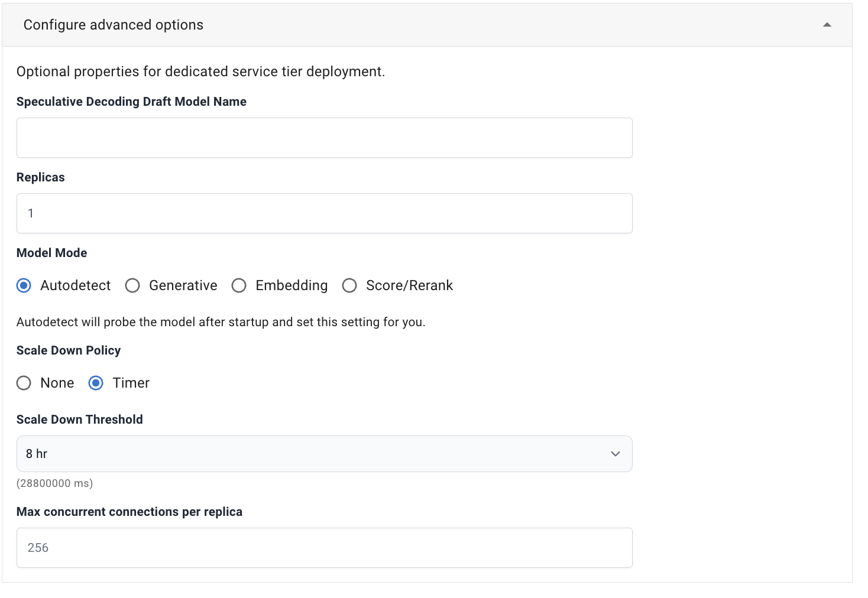Viewport: 868px width, 598px height.
Task: Focus the Max concurrent connections input field
Action: tap(324, 548)
